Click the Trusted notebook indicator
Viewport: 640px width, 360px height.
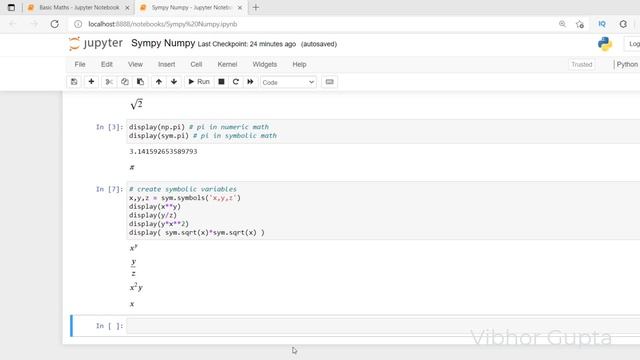click(x=582, y=64)
